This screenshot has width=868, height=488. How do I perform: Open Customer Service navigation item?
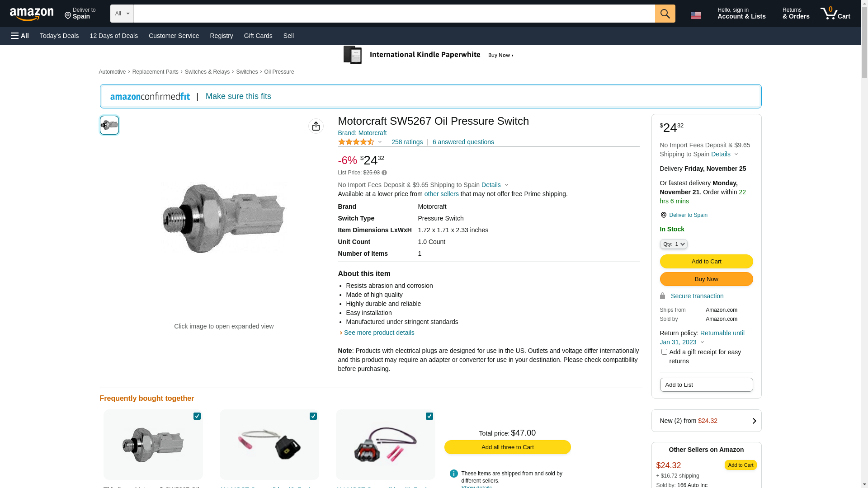pos(174,36)
